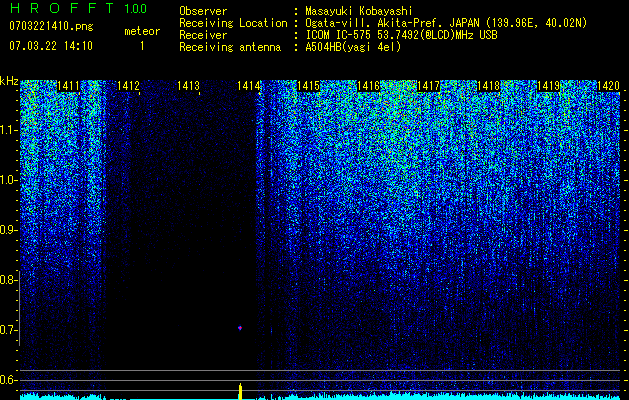Click the 1415 time marker
This screenshot has width=629, height=400.
pyautogui.click(x=308, y=86)
